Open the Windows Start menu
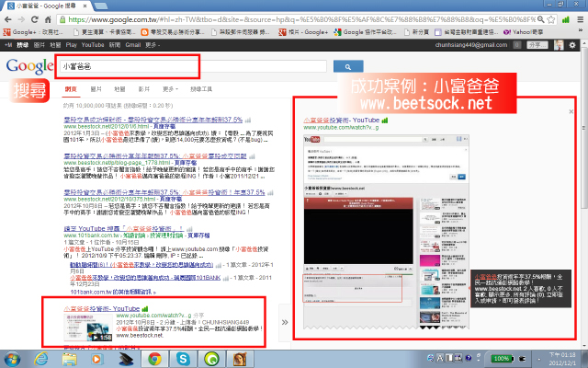The height and width of the screenshot is (368, 588). point(12,360)
